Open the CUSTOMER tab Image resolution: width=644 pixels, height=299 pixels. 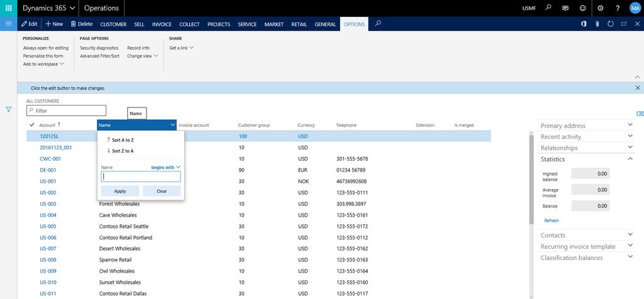coord(113,24)
